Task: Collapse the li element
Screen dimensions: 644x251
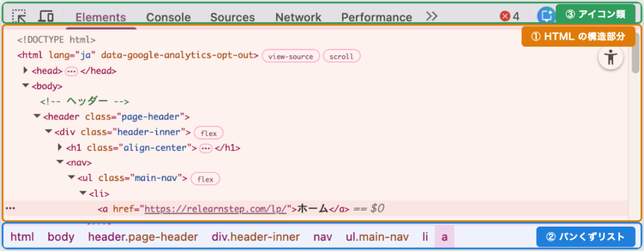Action: 83,193
